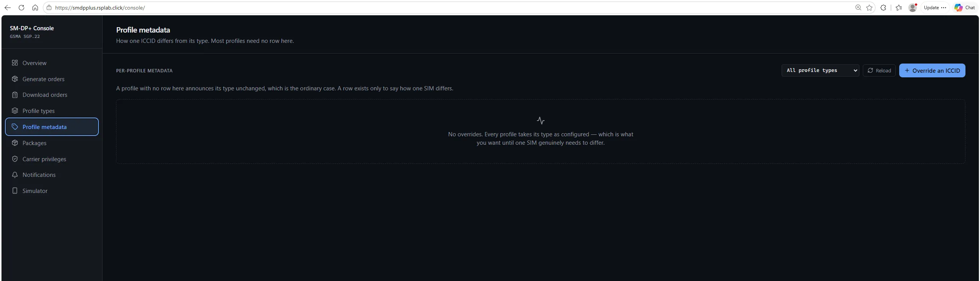Image resolution: width=980 pixels, height=281 pixels.
Task: Bookmark this page with the star icon
Action: [869, 8]
